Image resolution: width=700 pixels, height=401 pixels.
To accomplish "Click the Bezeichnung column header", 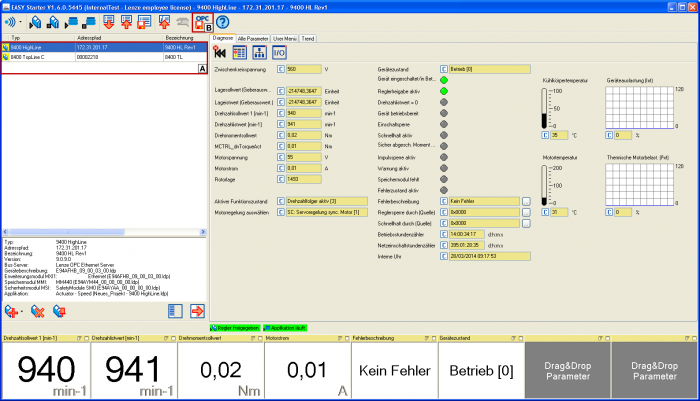I will click(184, 38).
